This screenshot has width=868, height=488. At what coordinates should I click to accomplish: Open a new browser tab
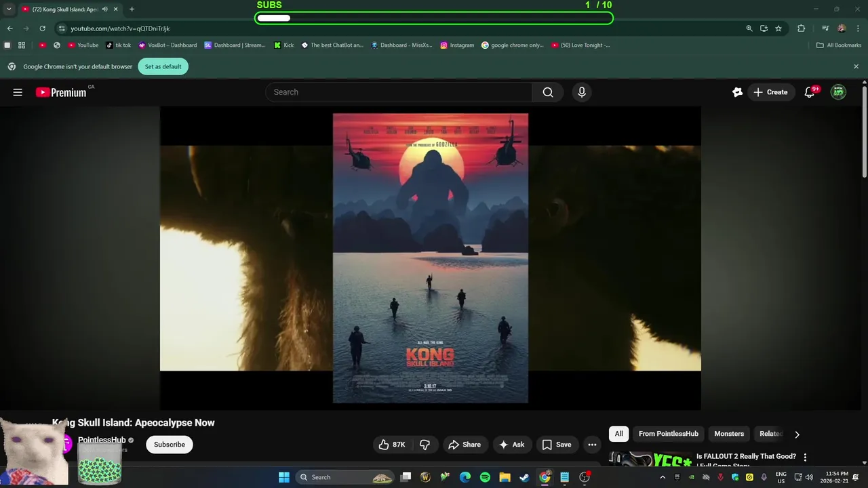[132, 9]
